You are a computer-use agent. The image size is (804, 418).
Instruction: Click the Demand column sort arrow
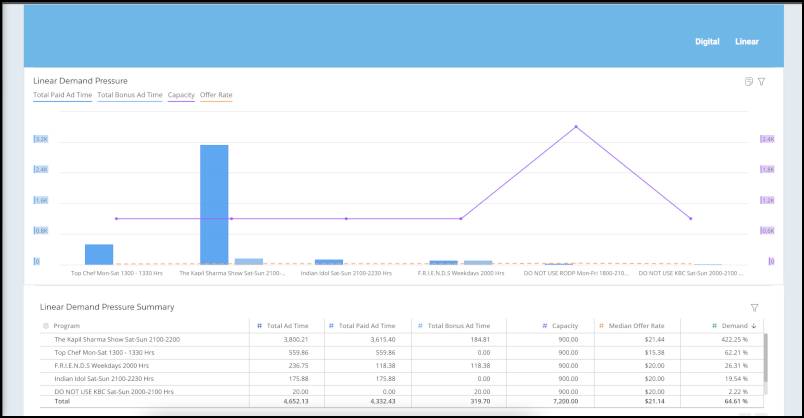point(754,326)
